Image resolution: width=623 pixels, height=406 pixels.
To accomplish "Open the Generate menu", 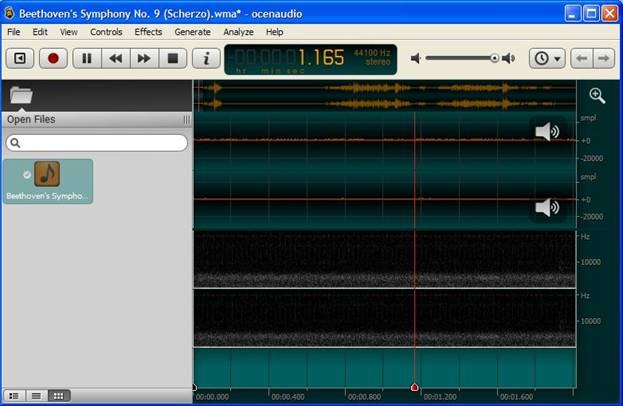I will (x=192, y=32).
